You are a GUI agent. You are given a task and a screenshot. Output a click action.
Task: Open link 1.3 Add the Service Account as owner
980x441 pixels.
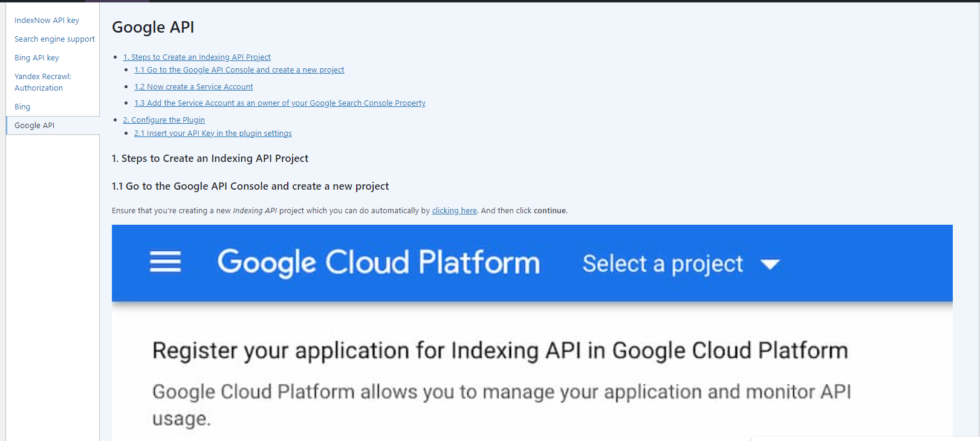click(280, 103)
